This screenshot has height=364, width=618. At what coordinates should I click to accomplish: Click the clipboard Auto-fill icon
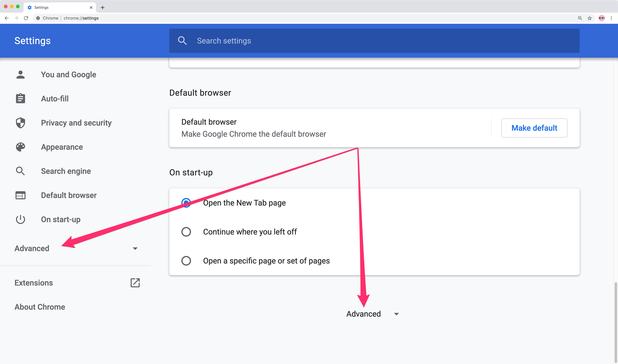(20, 98)
